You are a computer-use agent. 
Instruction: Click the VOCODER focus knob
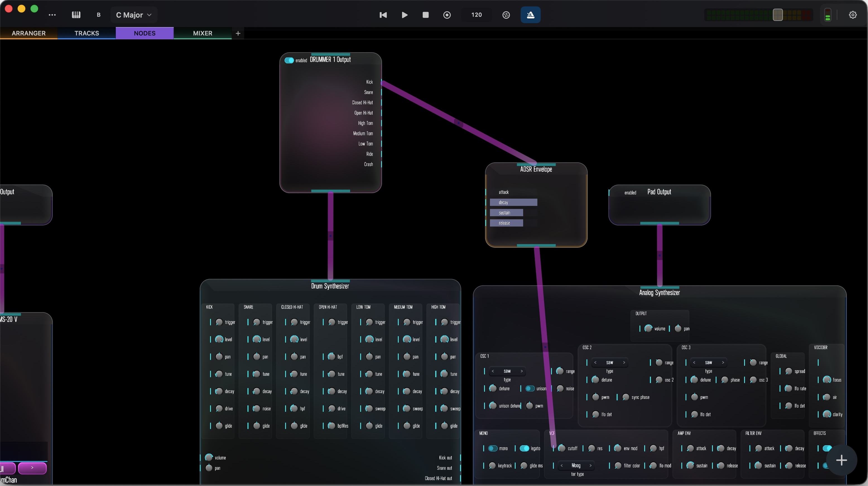[x=826, y=380]
